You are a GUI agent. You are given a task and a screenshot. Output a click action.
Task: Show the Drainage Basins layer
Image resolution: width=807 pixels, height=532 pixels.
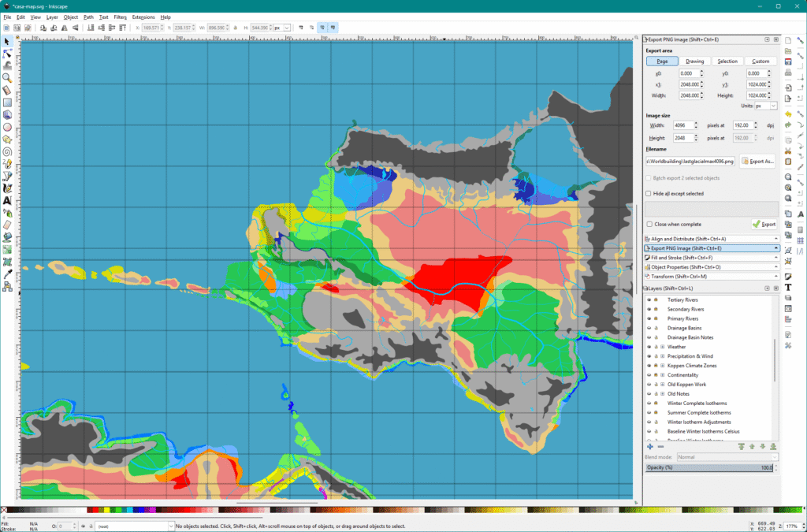pyautogui.click(x=649, y=328)
